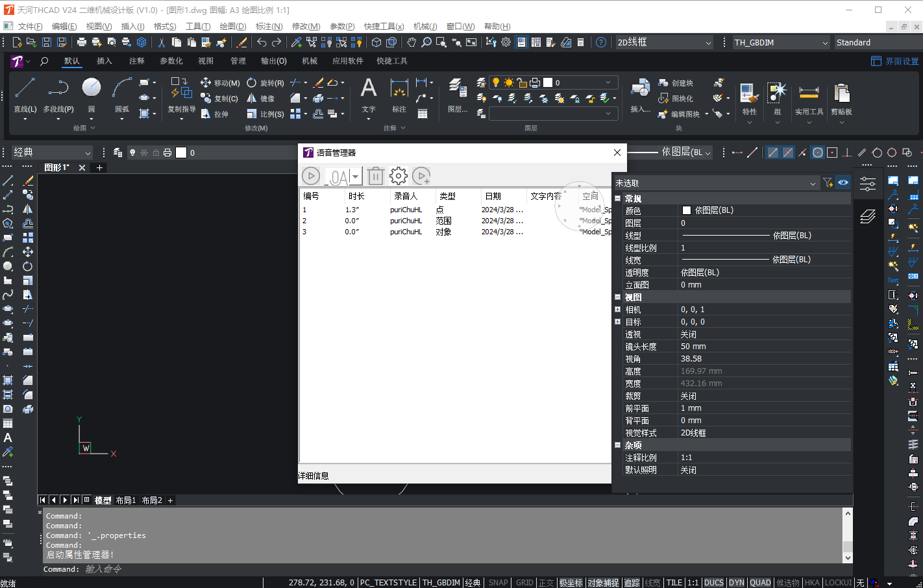Select the Line (直线) tool
Image resolution: width=923 pixels, height=588 pixels.
tap(25, 95)
